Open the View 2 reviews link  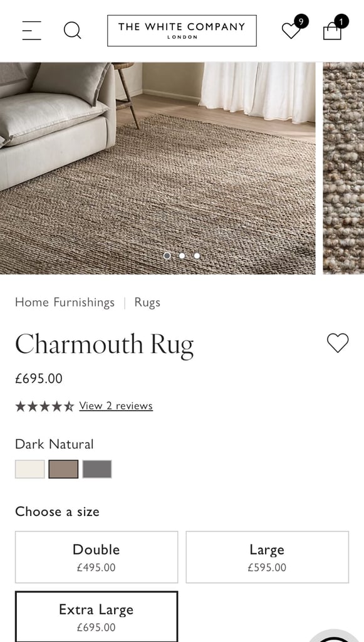point(116,406)
